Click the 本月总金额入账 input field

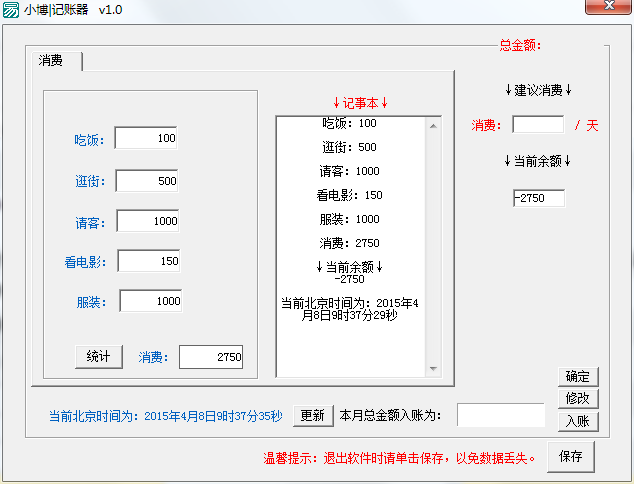500,415
